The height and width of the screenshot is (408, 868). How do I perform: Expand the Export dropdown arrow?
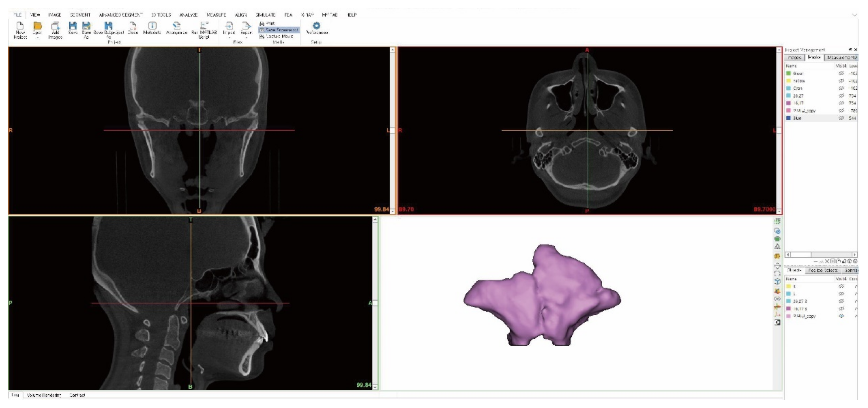[246, 38]
